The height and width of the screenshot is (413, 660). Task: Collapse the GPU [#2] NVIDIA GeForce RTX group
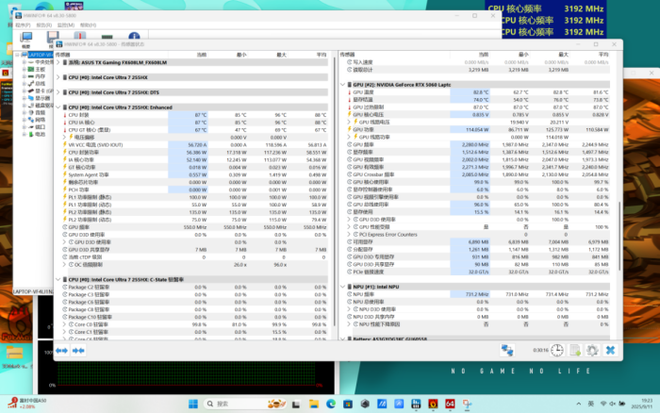[x=341, y=85]
